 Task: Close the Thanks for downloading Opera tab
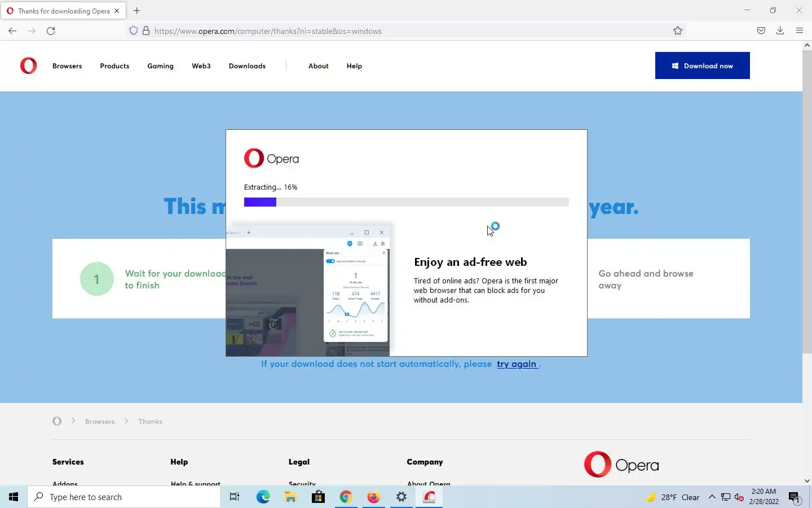coord(117,11)
